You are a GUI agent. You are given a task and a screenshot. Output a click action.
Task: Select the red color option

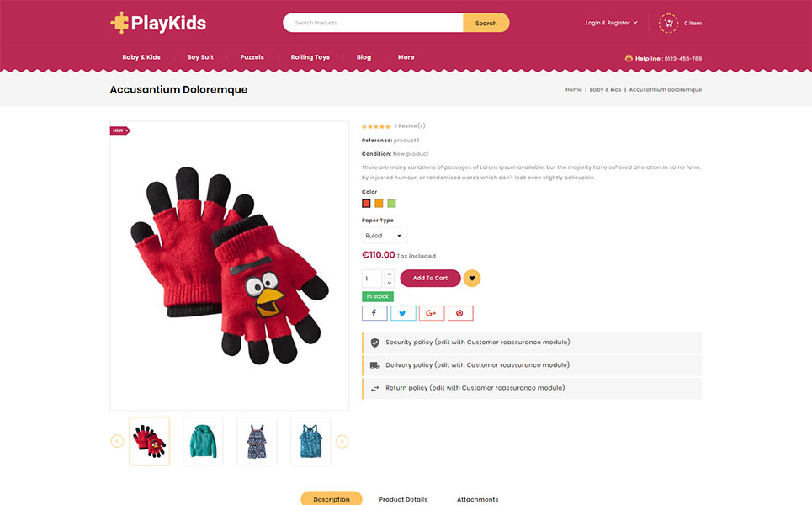tap(366, 204)
